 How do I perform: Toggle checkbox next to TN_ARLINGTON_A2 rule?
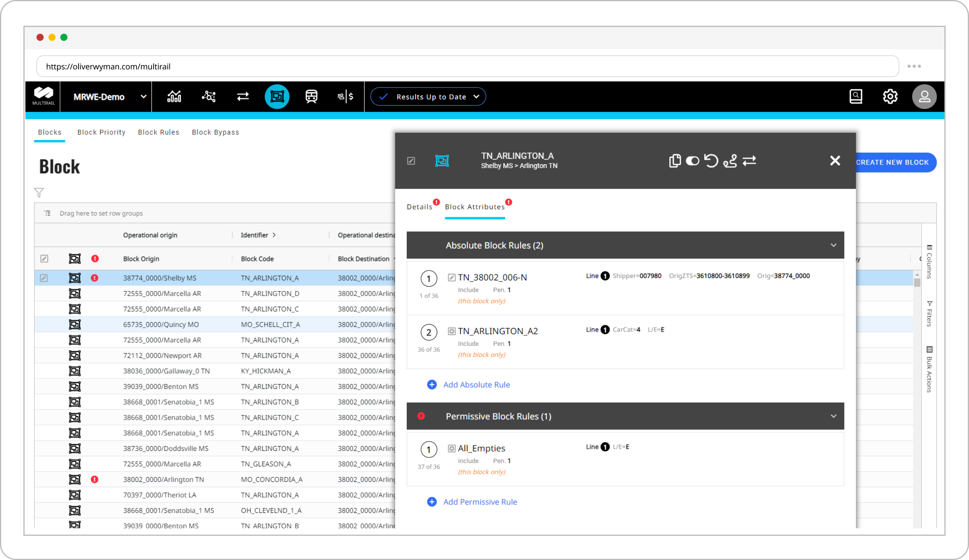[x=452, y=331]
